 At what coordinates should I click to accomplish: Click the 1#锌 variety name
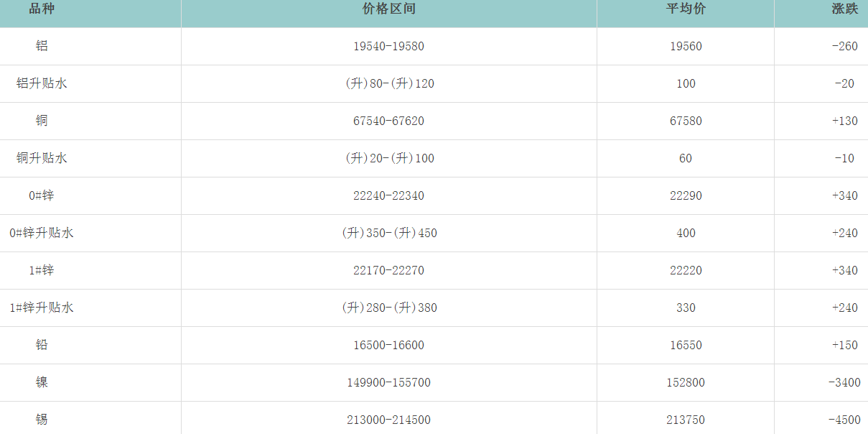point(42,270)
